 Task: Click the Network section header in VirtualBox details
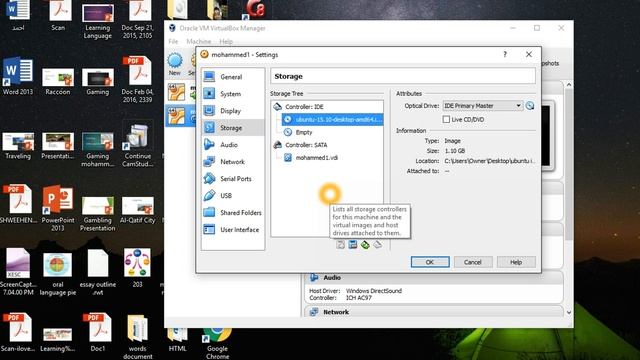click(433, 312)
